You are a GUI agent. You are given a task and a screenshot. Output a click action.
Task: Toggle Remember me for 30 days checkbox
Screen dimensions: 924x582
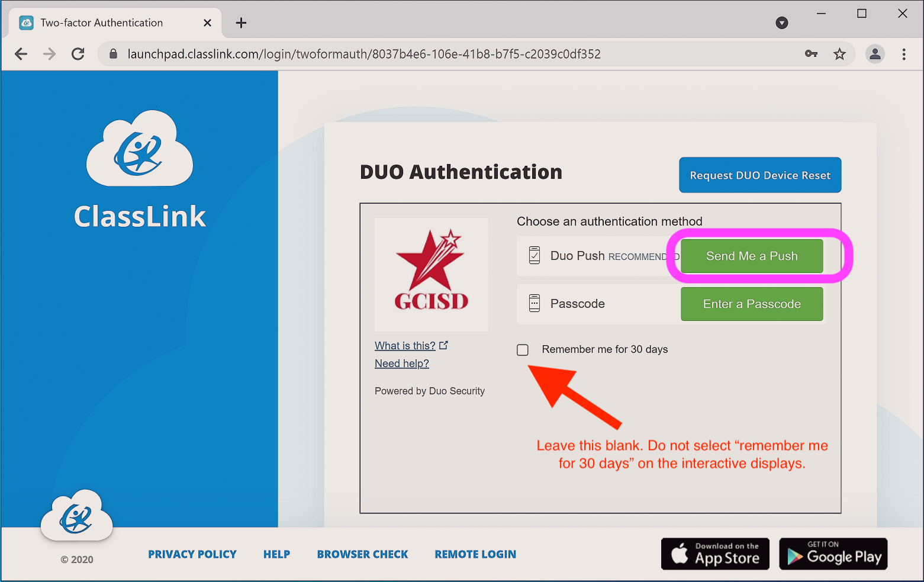(523, 350)
